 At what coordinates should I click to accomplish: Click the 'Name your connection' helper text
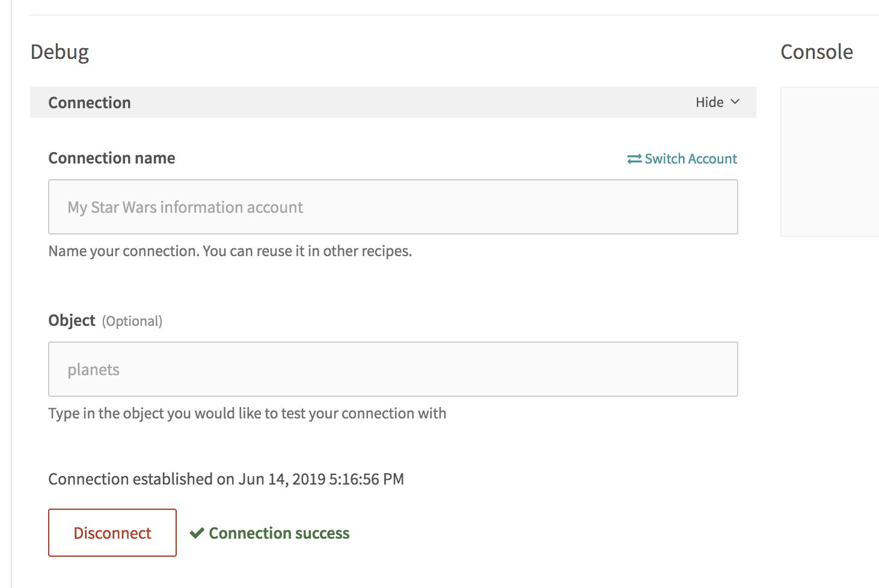(230, 251)
